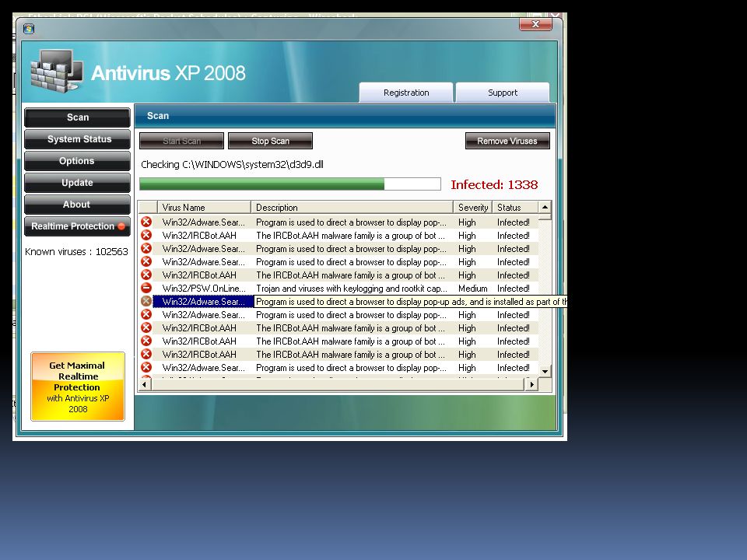Click the 'Known viruses : 102563' label

pos(76,252)
